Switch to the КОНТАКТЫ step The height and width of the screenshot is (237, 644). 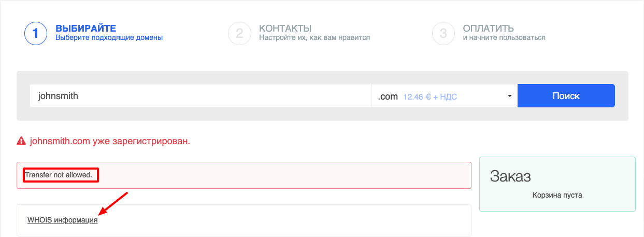tap(285, 28)
